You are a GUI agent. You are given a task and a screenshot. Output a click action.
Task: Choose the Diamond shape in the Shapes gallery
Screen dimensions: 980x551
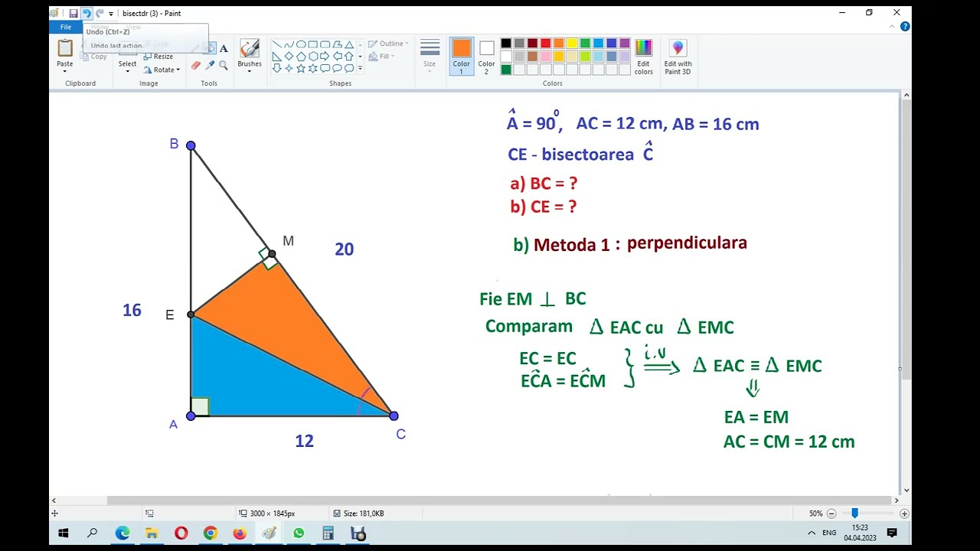tap(289, 56)
